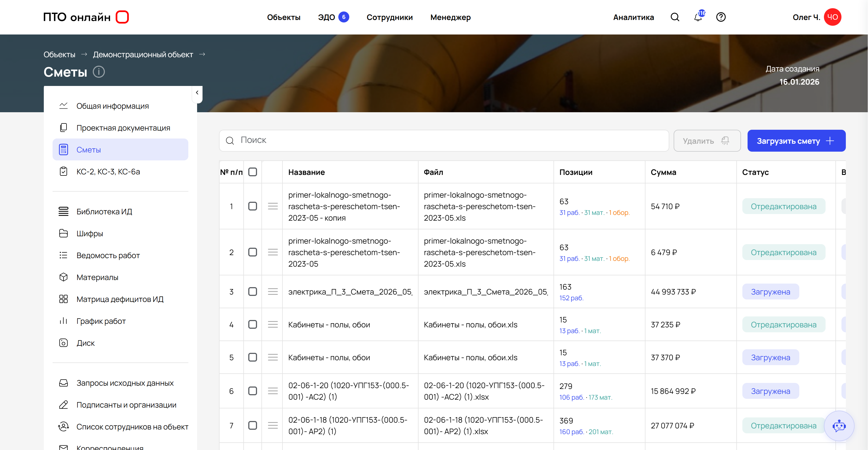Open Ведомость работ sidebar item
868x450 pixels.
120,255
